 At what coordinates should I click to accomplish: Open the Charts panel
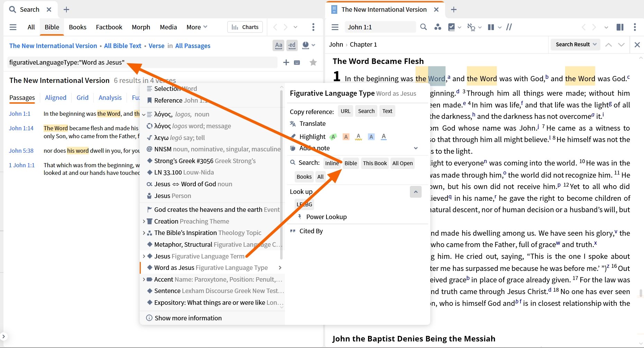click(x=245, y=27)
